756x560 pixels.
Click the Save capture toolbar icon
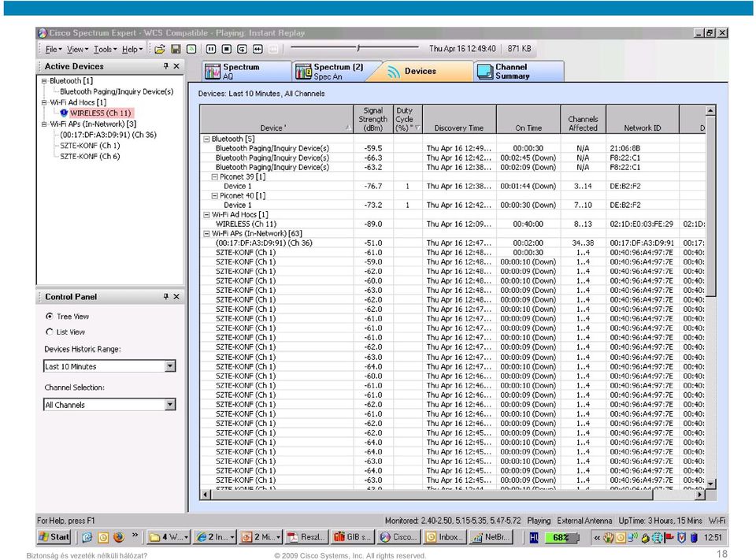[176, 49]
